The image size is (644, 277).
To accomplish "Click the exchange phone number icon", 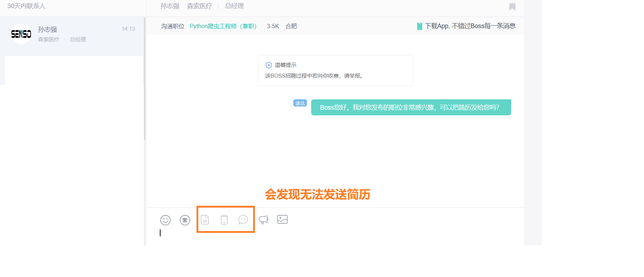I will point(224,220).
